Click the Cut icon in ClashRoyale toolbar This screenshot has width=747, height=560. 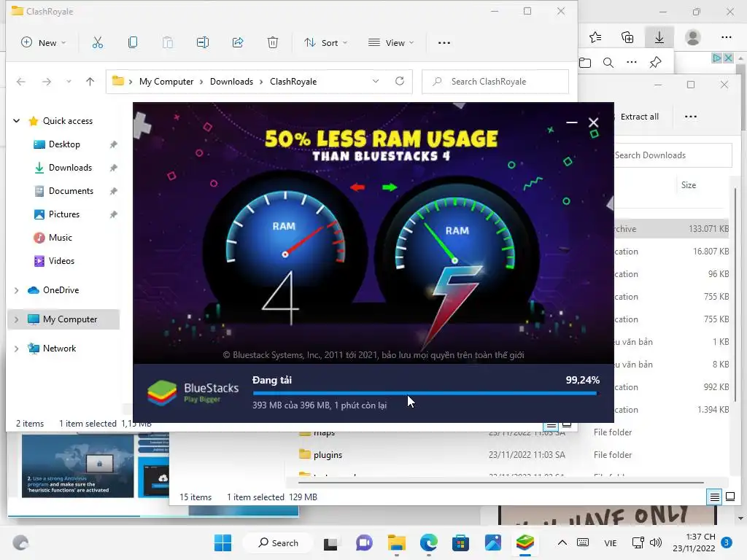click(98, 43)
